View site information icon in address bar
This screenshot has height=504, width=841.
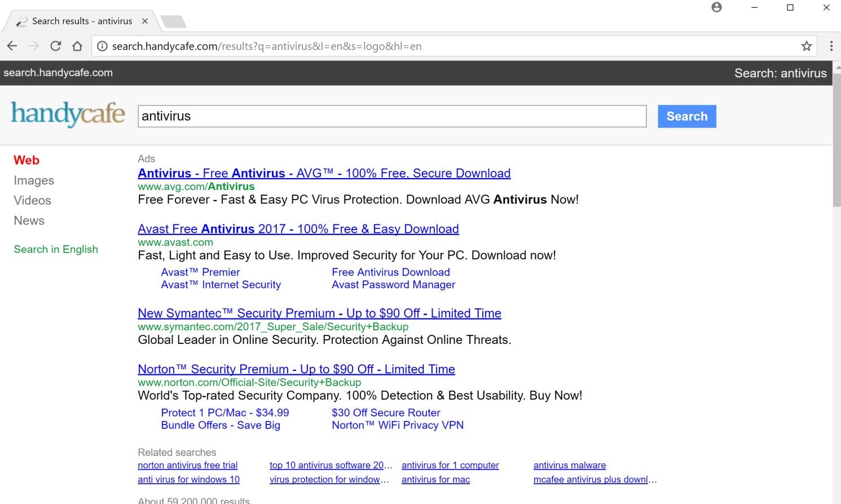click(102, 46)
